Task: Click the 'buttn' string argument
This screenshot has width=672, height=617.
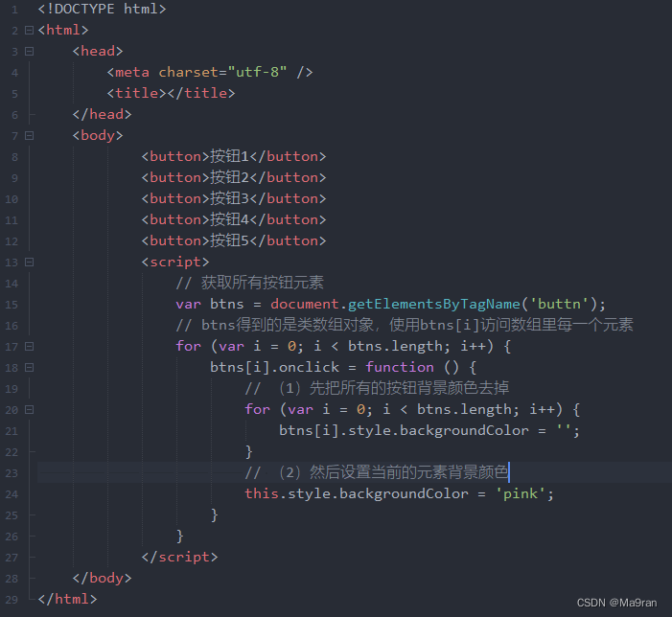Action: [559, 304]
